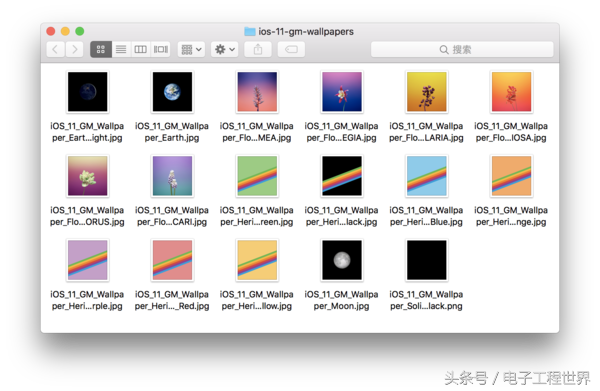This screenshot has height=391, width=600.
Task: Click the search field
Action: 462,49
